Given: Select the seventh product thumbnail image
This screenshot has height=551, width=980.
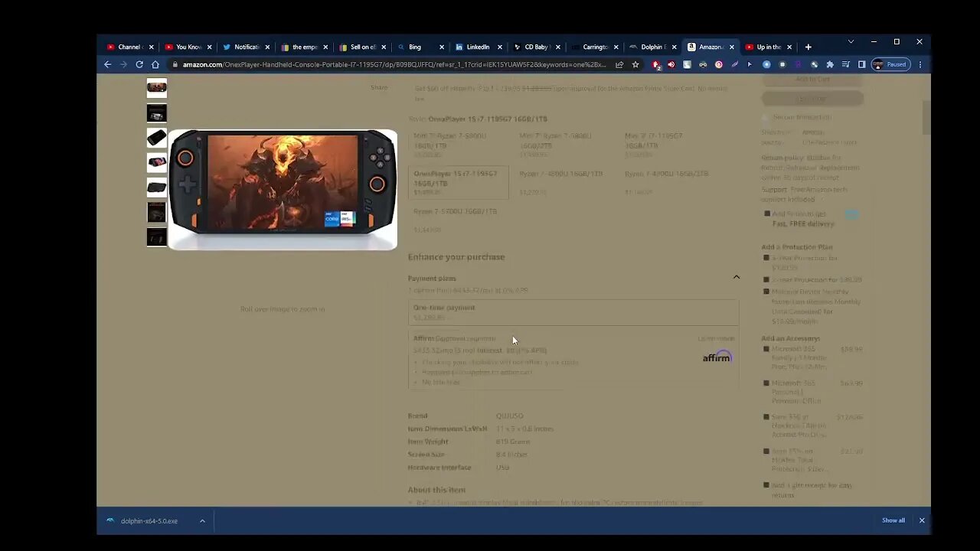Looking at the screenshot, I should 157,237.
